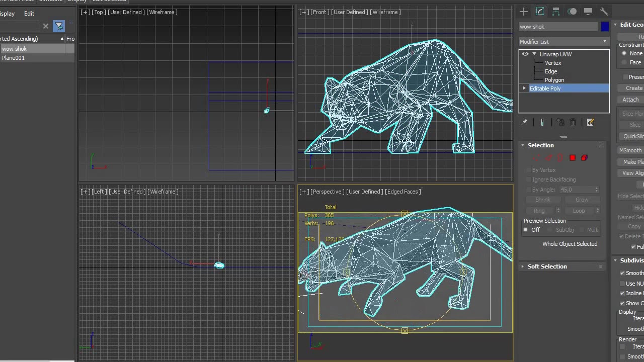Click the Perspective viewport [+] menu
This screenshot has height=362, width=644.
tap(304, 192)
